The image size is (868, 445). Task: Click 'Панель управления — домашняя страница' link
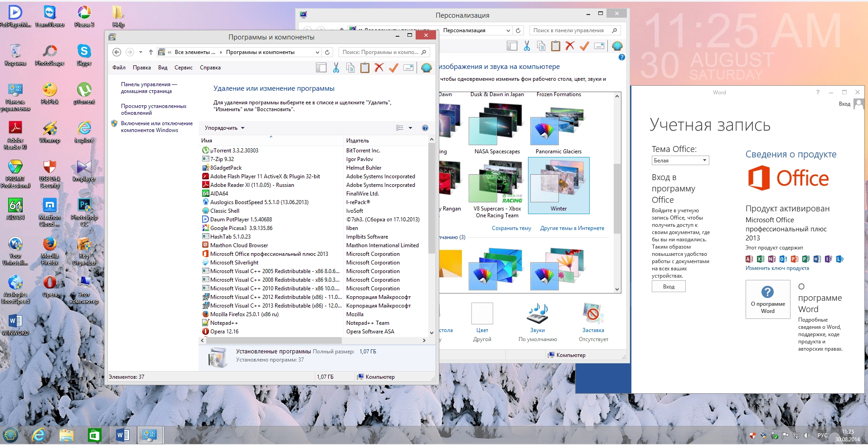[x=149, y=88]
